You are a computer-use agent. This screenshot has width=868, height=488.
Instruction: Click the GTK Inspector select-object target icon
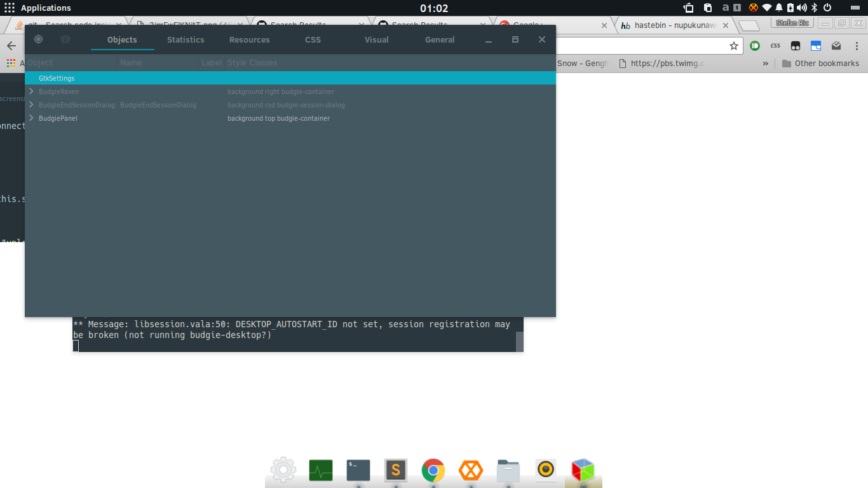(39, 39)
